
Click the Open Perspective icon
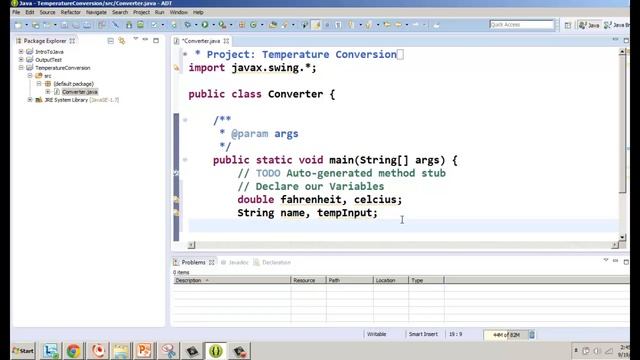click(568, 25)
